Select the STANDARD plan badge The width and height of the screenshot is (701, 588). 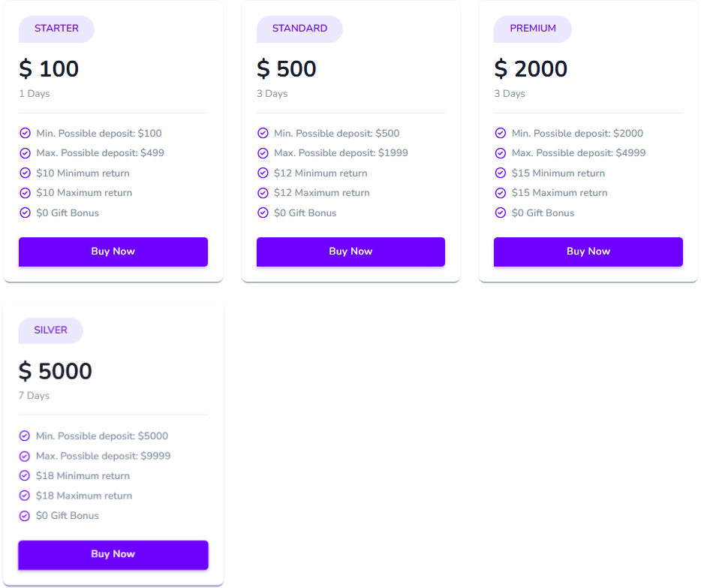299,29
